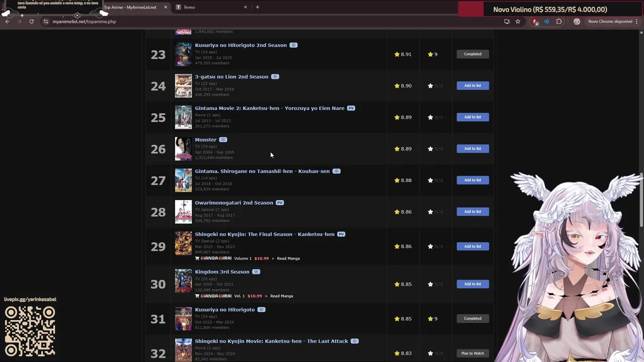The width and height of the screenshot is (644, 362).
Task: Click the livepix QR code overlay
Action: click(x=30, y=332)
